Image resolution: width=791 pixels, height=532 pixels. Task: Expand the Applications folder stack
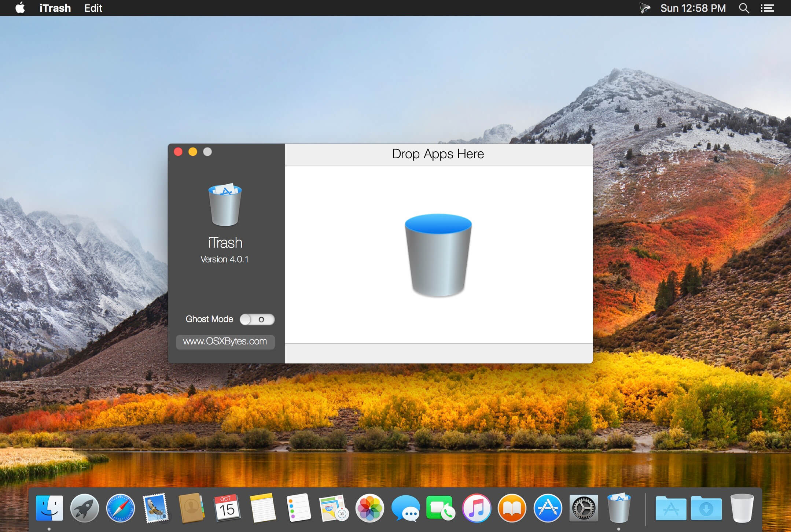(x=670, y=508)
